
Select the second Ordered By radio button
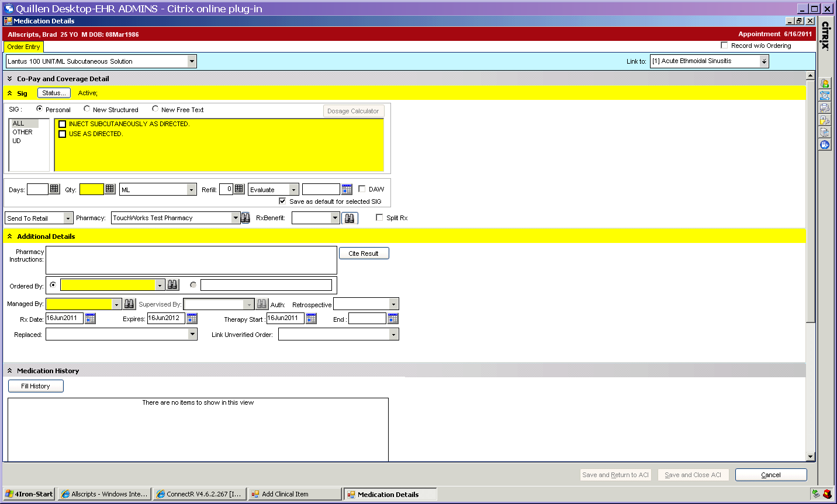coord(193,284)
